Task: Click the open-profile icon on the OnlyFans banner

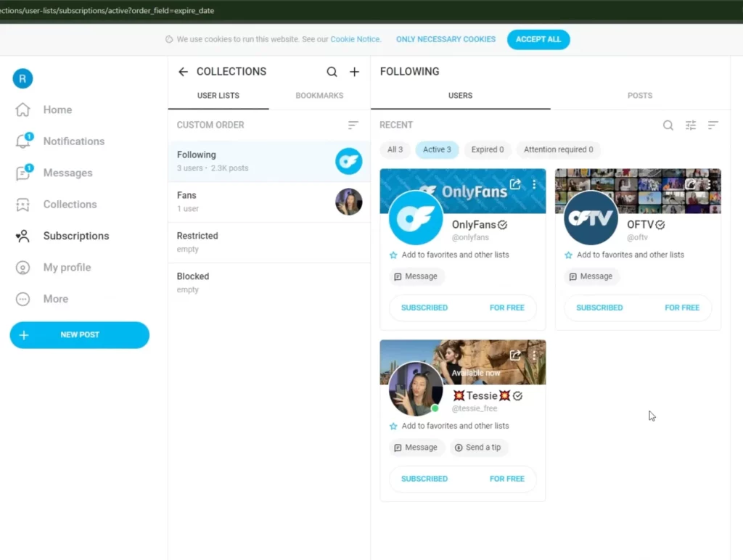Action: (516, 185)
